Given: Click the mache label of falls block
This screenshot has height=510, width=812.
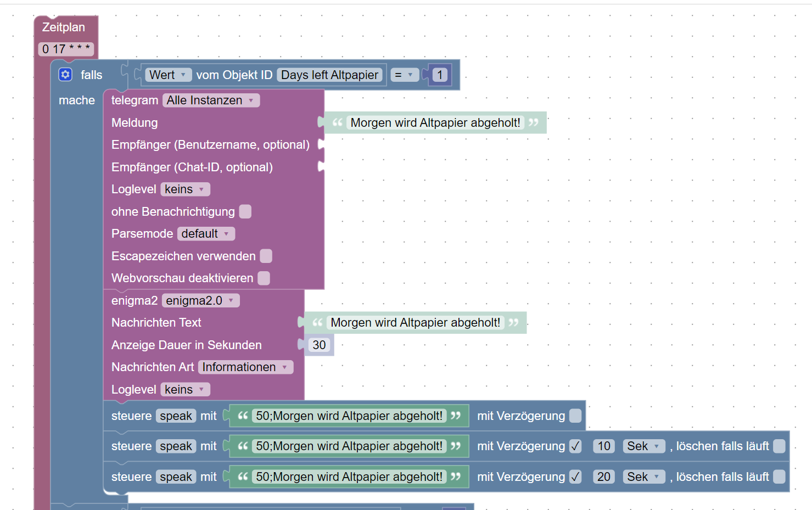Looking at the screenshot, I should click(x=77, y=100).
